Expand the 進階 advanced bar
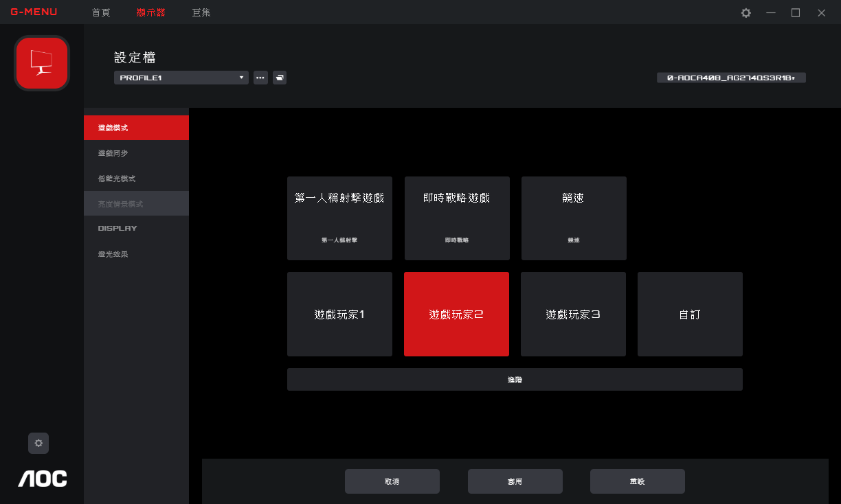841x504 pixels. [x=515, y=380]
